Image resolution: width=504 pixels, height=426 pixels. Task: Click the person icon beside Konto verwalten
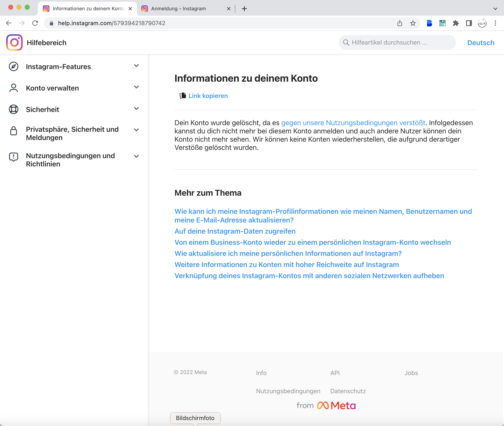[14, 88]
